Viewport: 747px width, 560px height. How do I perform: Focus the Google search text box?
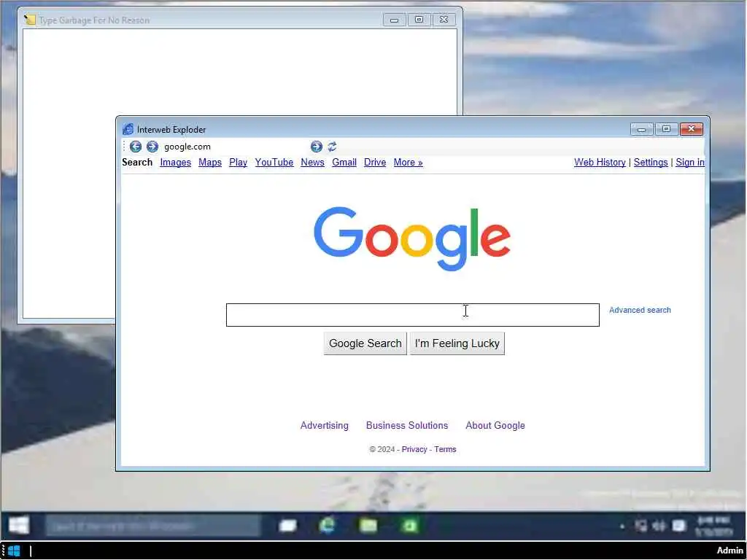click(413, 315)
